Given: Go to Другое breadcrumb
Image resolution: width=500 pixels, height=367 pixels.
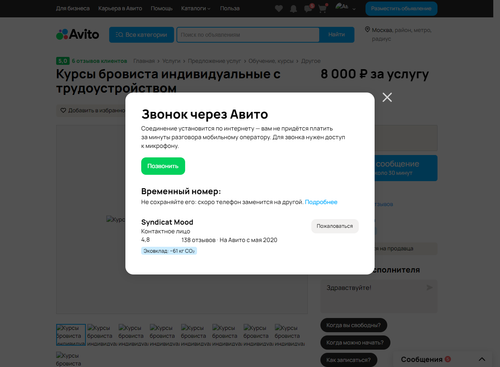Looking at the screenshot, I should (x=311, y=61).
